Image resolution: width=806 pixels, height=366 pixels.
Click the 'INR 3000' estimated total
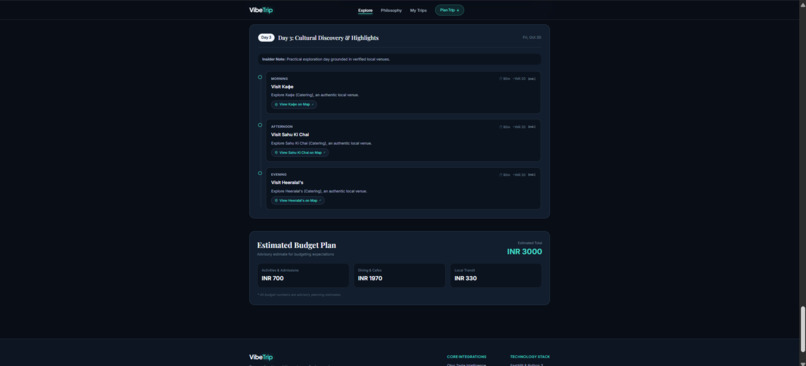point(524,251)
